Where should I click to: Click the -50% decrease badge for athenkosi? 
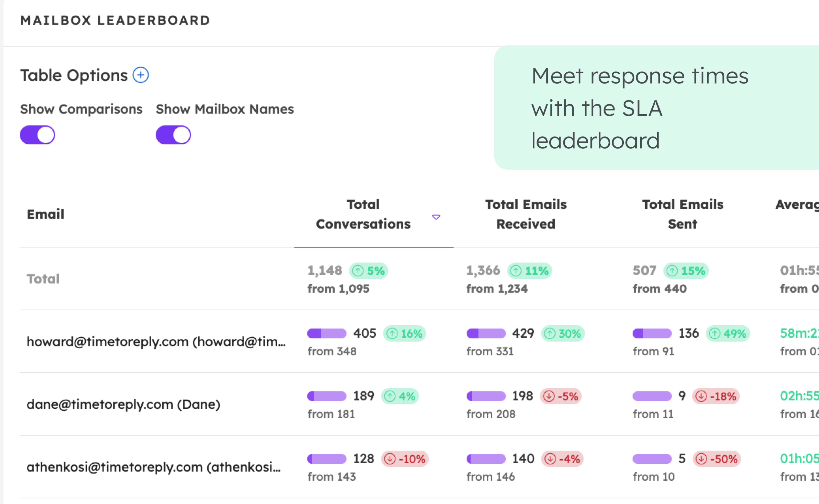[717, 459]
